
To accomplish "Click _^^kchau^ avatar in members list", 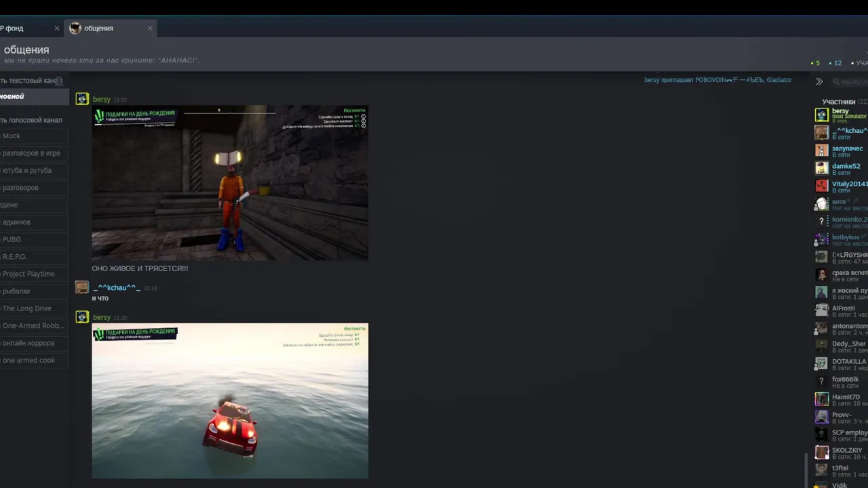I will (821, 132).
